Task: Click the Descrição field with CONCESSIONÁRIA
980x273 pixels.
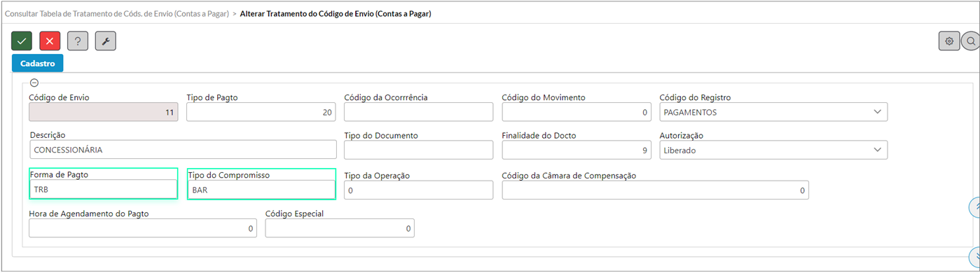Action: click(x=184, y=150)
